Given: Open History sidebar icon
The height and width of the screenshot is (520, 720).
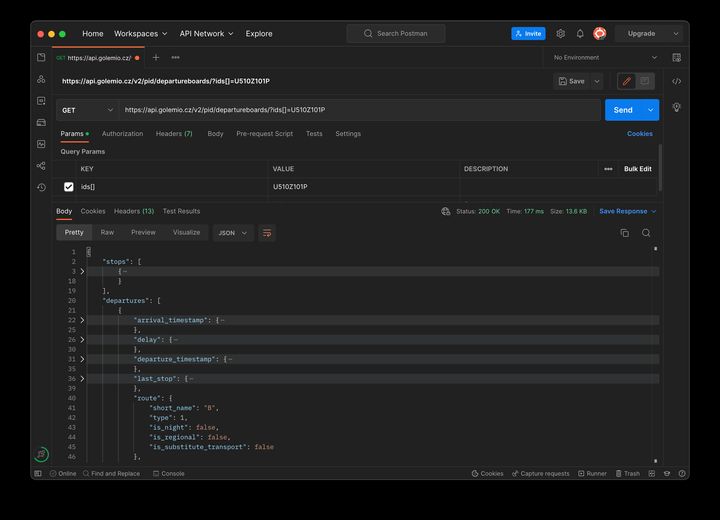Looking at the screenshot, I should (41, 187).
